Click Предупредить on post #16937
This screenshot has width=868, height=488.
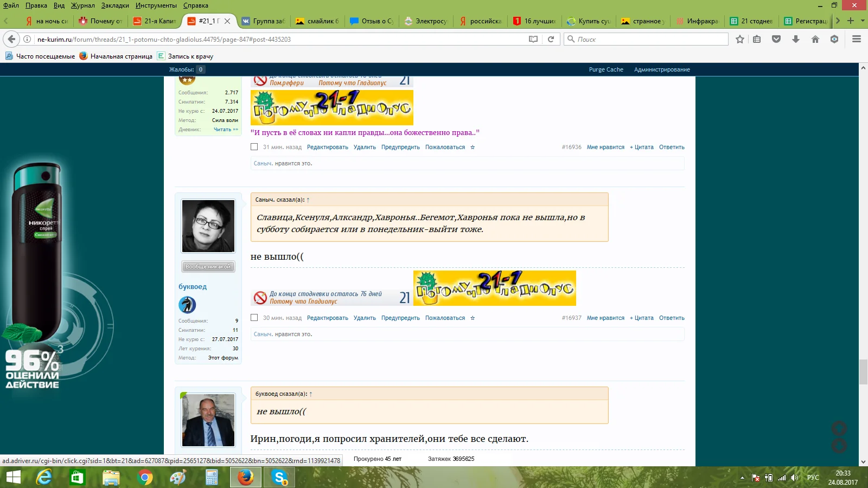click(x=400, y=318)
